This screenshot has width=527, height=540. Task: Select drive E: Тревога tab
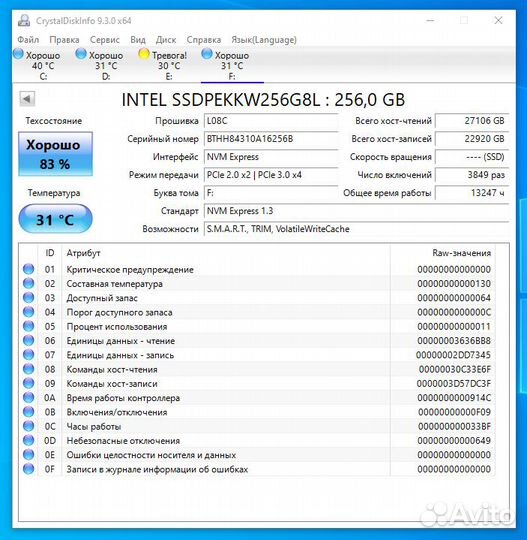[164, 65]
